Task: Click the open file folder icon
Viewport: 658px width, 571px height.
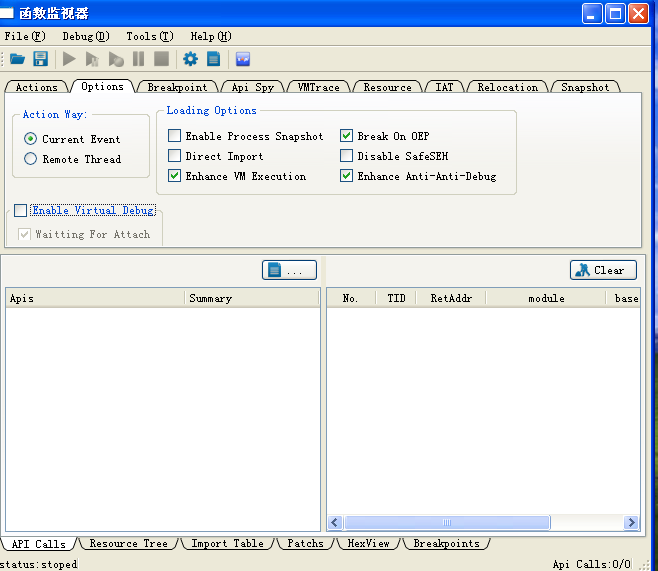Action: [x=17, y=59]
